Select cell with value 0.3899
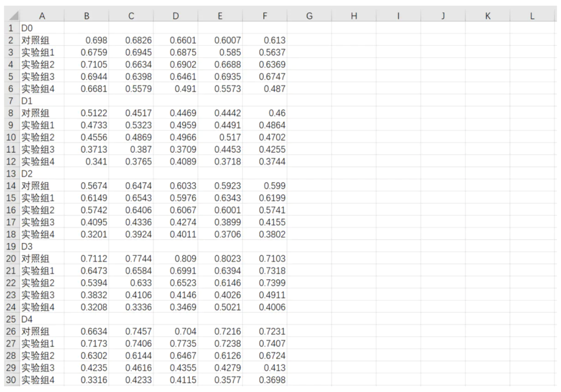561x392 pixels. (220, 222)
